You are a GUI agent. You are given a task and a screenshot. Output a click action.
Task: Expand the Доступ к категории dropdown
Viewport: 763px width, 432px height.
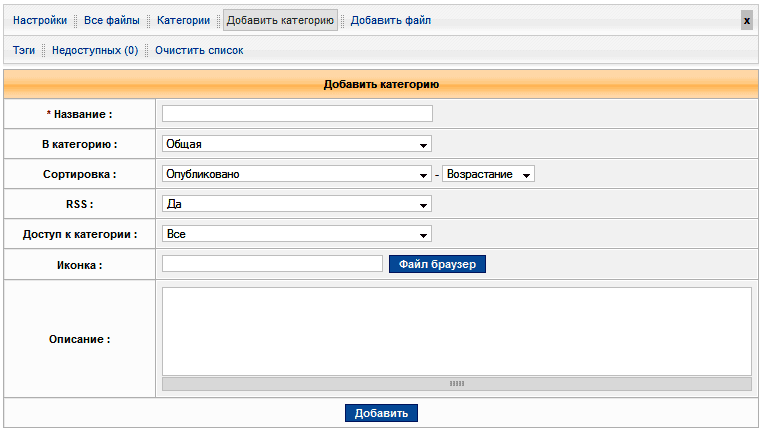297,234
